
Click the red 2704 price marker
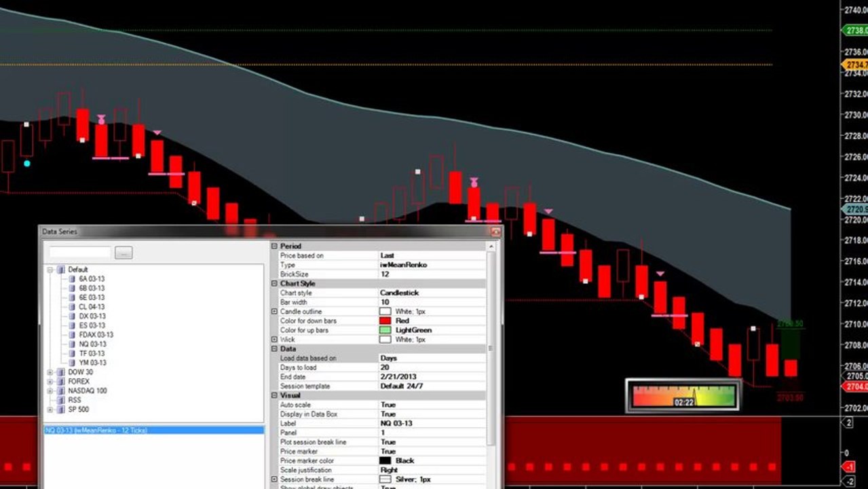point(854,386)
